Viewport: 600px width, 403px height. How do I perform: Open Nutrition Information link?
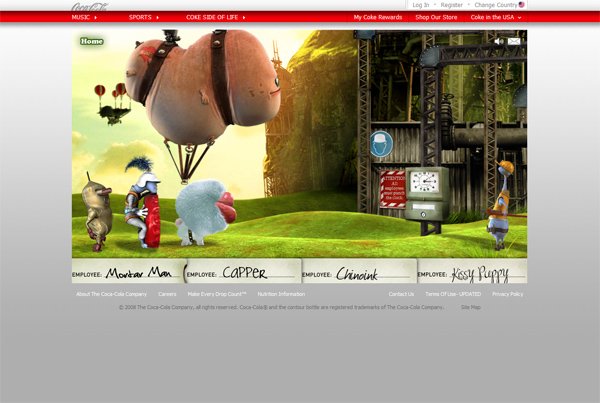tap(281, 294)
